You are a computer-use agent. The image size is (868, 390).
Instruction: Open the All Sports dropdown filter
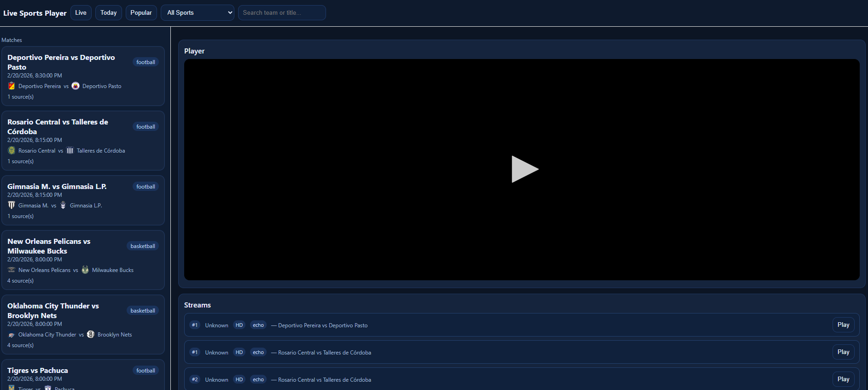pos(198,12)
